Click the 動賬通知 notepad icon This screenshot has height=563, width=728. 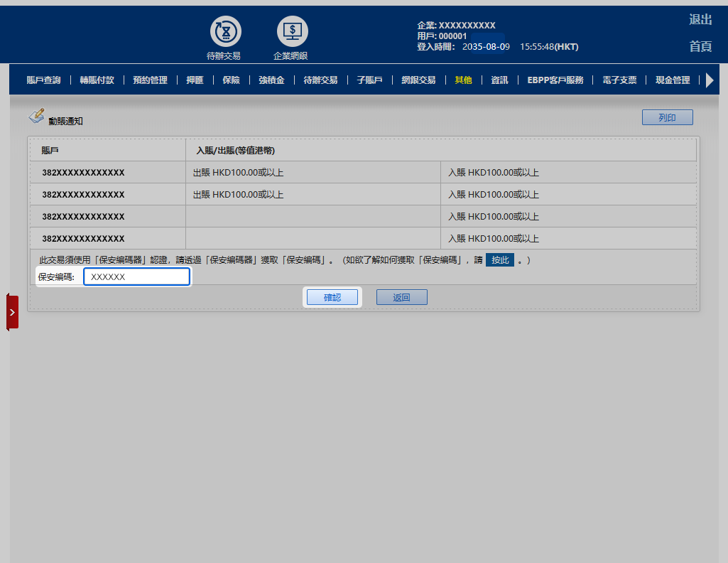[36, 117]
